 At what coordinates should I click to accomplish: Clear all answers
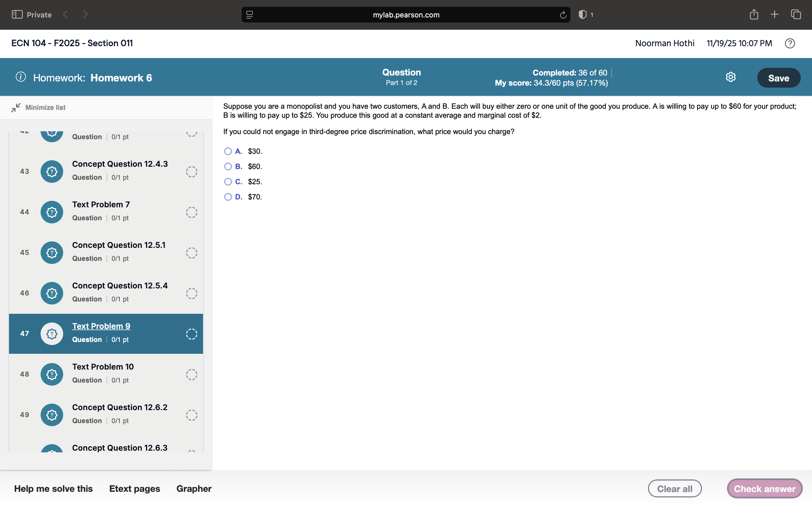click(675, 488)
